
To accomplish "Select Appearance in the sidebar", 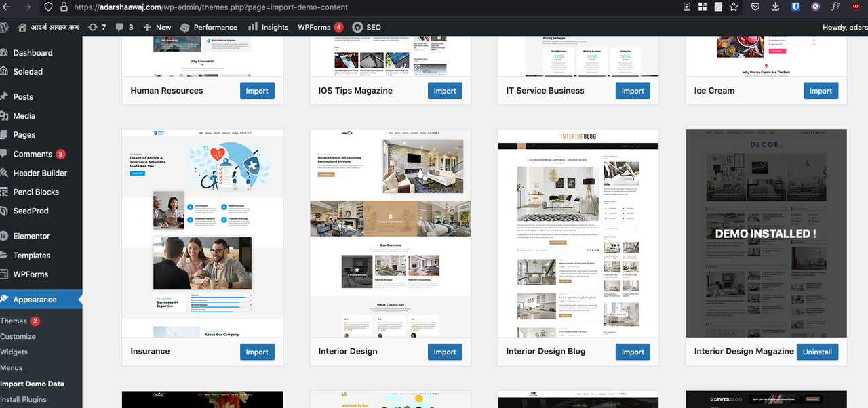I will point(41,300).
